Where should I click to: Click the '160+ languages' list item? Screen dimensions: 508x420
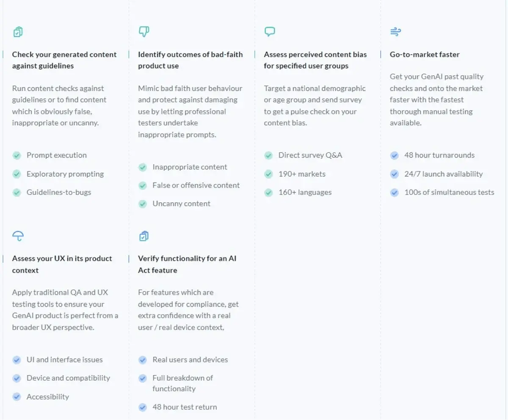tap(305, 192)
